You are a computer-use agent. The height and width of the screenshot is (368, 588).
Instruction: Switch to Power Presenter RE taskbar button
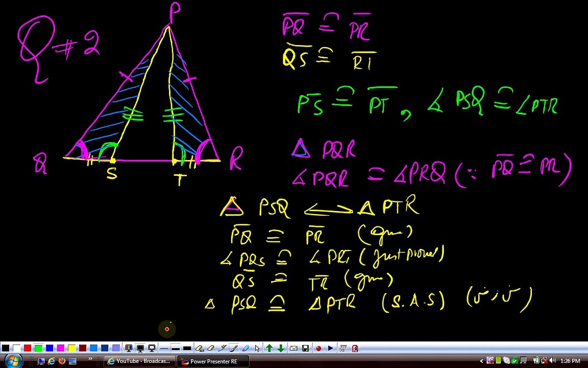(x=213, y=361)
